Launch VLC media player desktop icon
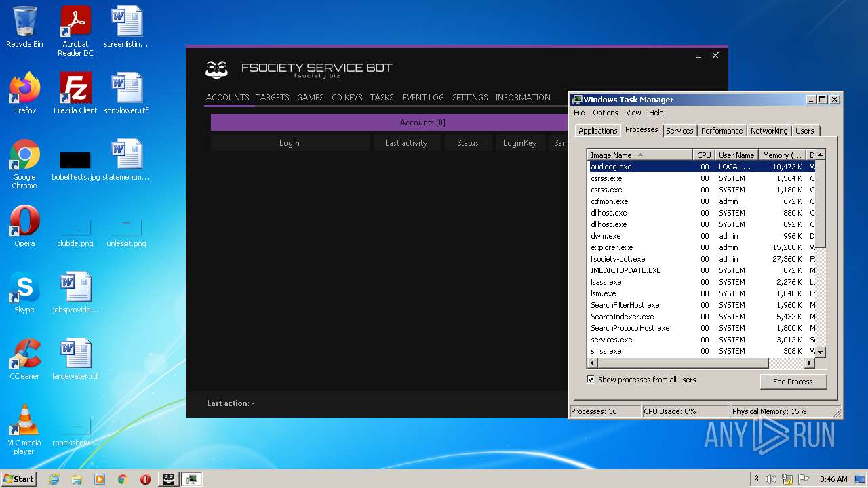The height and width of the screenshot is (488, 868). click(x=24, y=430)
